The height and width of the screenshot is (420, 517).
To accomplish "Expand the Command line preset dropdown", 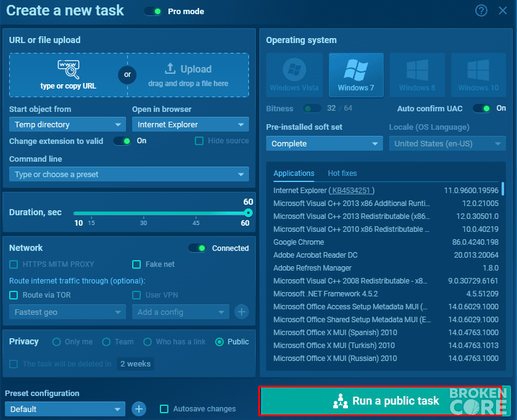I will pyautogui.click(x=129, y=174).
